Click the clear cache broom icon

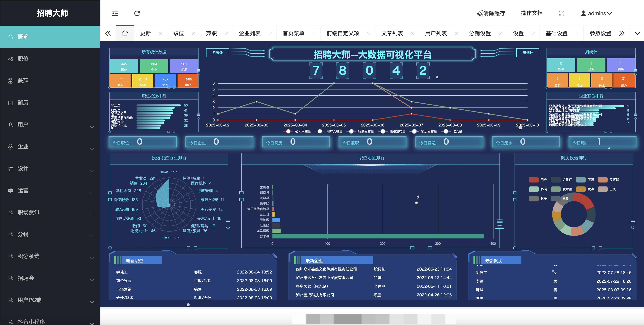480,14
